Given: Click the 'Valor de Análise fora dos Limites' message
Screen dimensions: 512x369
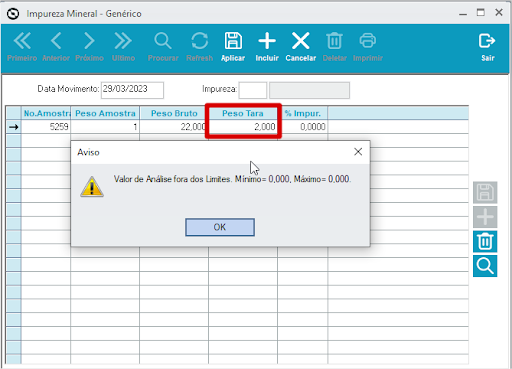Looking at the screenshot, I should point(232,179).
